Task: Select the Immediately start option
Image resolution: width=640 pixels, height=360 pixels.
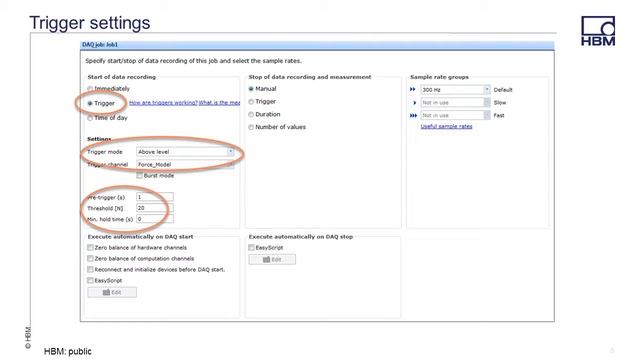Action: [90, 89]
